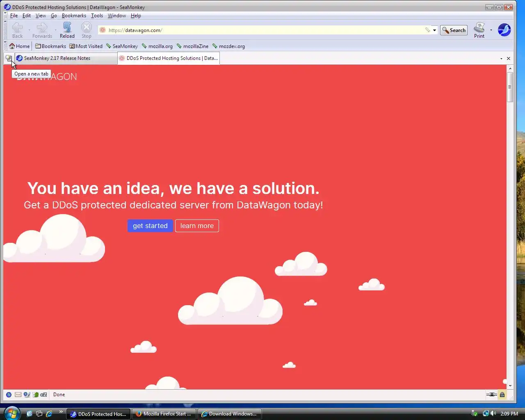Image resolution: width=525 pixels, height=420 pixels.
Task: Open Address Book icon in status bar
Action: pos(36,395)
